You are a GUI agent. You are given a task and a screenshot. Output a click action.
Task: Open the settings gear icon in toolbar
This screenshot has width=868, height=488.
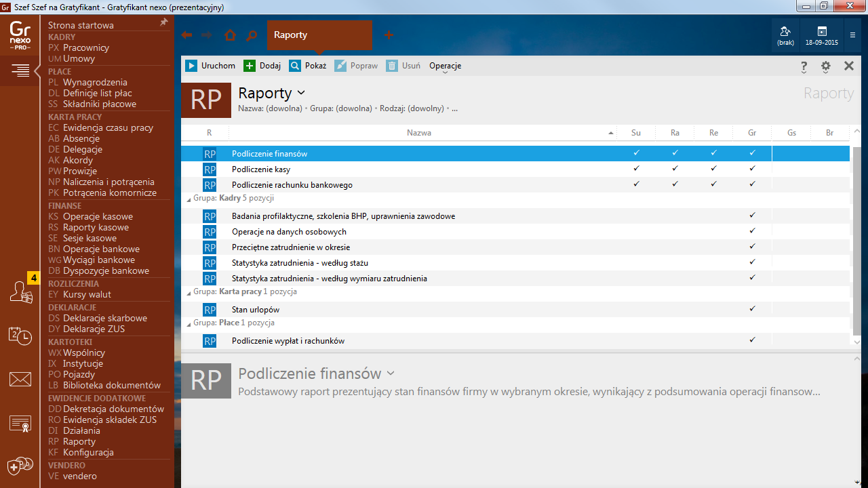(825, 66)
